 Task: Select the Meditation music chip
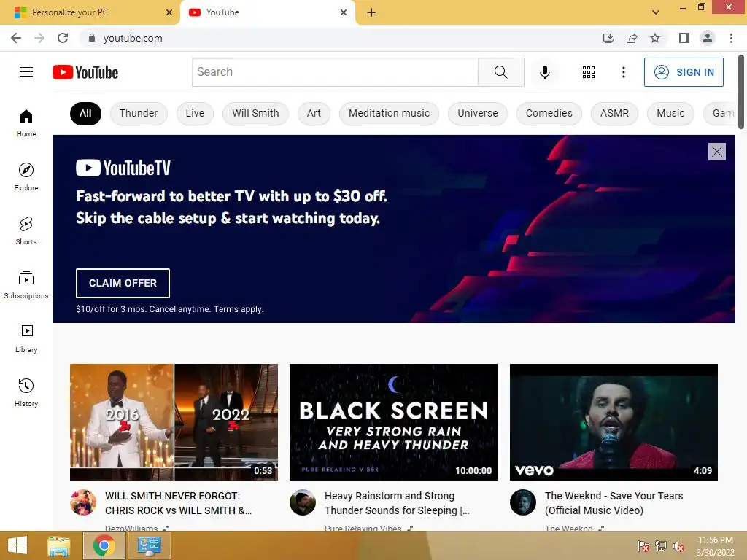pyautogui.click(x=389, y=113)
